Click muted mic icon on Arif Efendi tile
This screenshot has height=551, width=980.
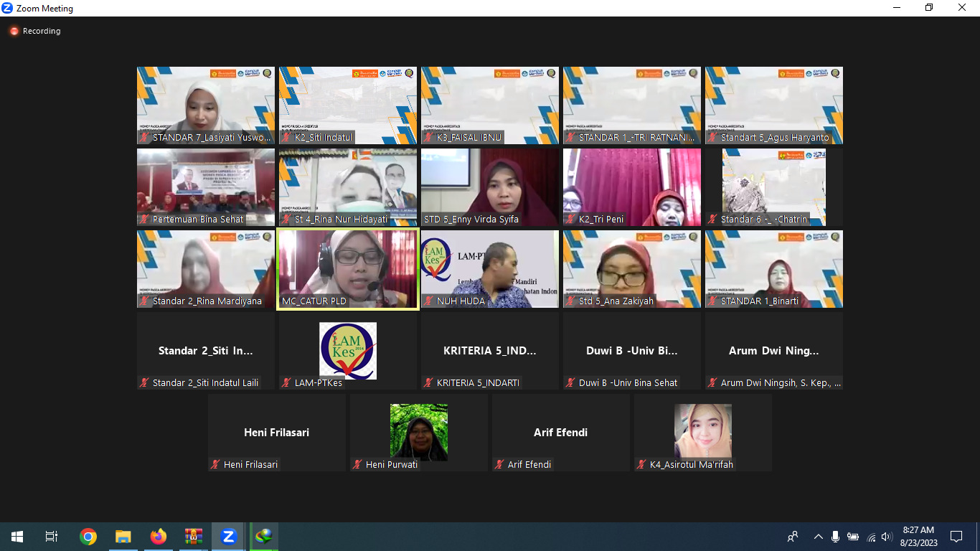click(499, 465)
